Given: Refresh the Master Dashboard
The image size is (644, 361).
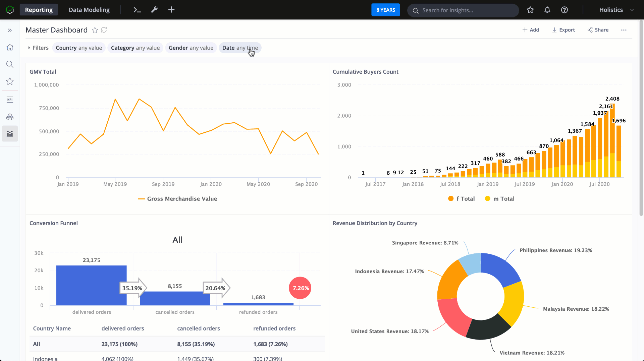Looking at the screenshot, I should click(104, 30).
